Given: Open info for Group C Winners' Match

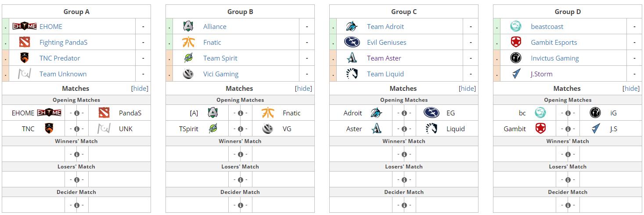Looking at the screenshot, I should tap(404, 154).
